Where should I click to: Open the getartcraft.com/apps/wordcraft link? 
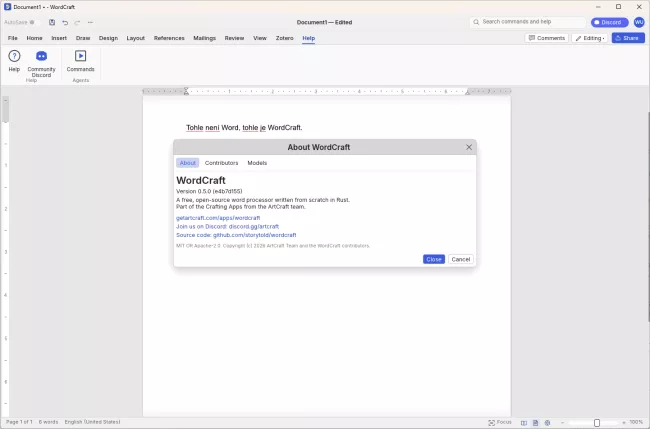tap(218, 218)
